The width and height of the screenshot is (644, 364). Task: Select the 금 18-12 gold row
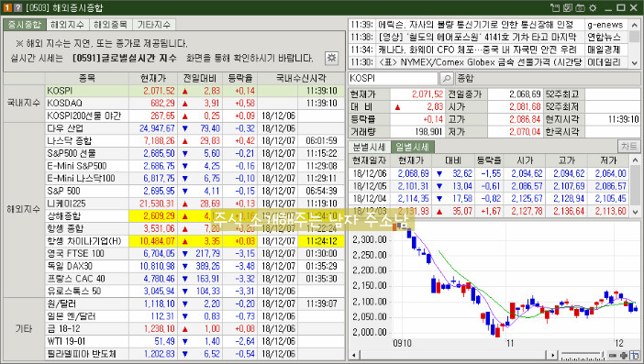point(194,329)
